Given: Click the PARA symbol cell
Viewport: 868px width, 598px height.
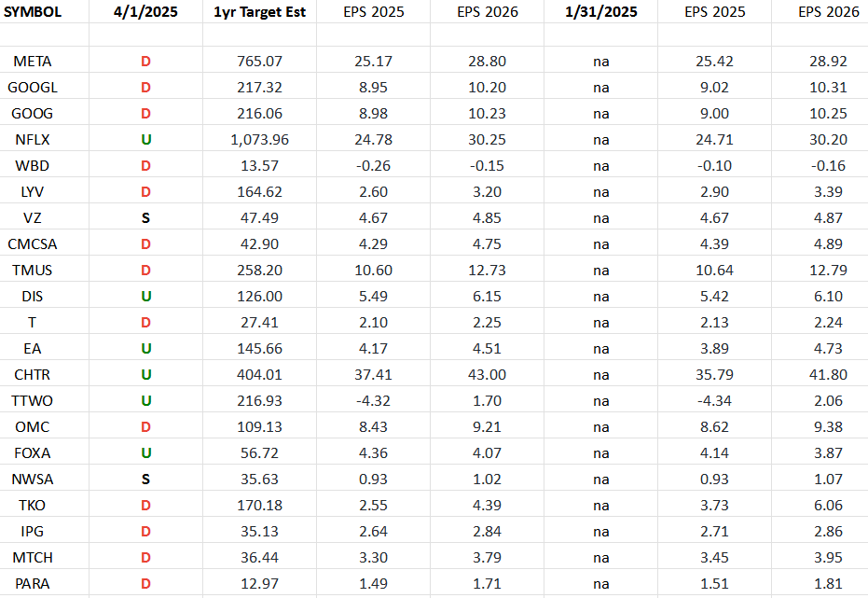Looking at the screenshot, I should pos(32,583).
